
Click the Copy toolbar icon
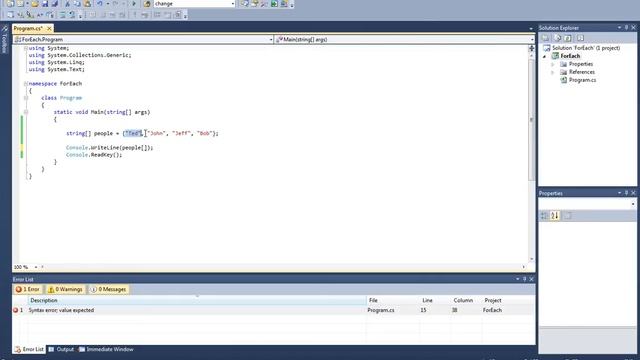(x=77, y=4)
